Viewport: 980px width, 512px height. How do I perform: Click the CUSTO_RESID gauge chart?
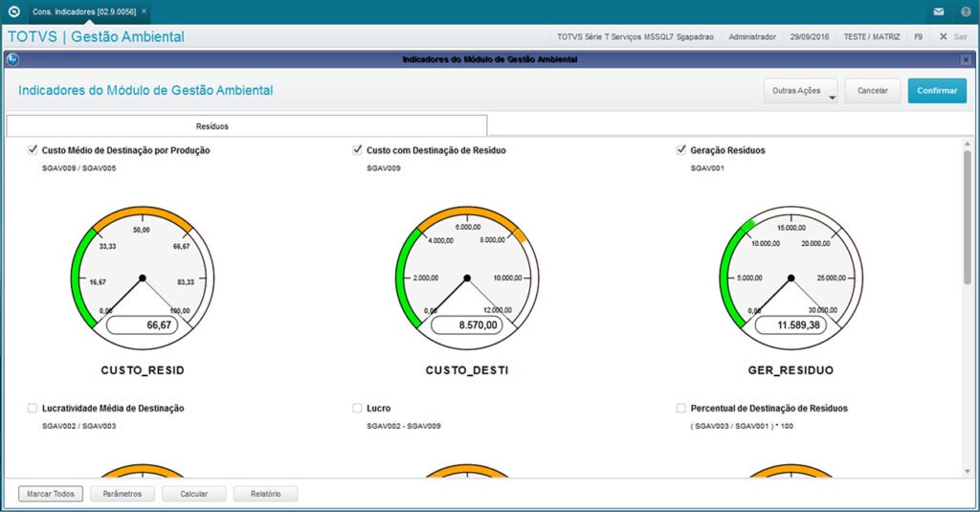point(143,278)
